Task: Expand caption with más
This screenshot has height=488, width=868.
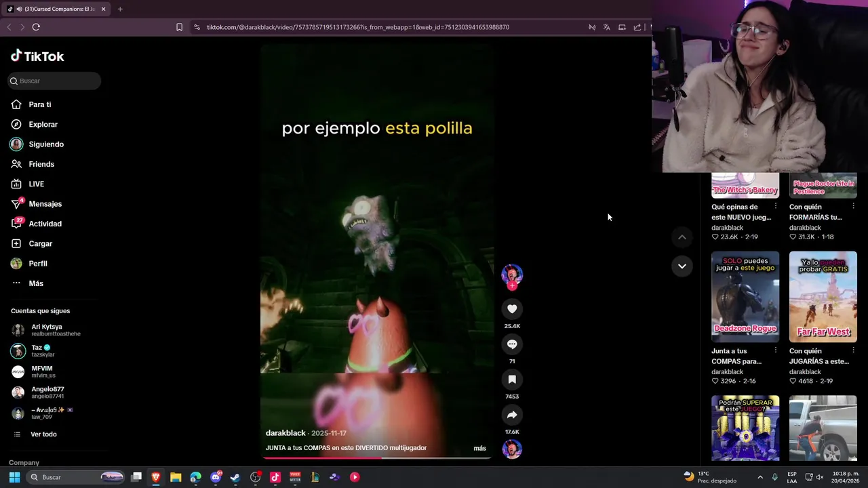Action: [479, 448]
